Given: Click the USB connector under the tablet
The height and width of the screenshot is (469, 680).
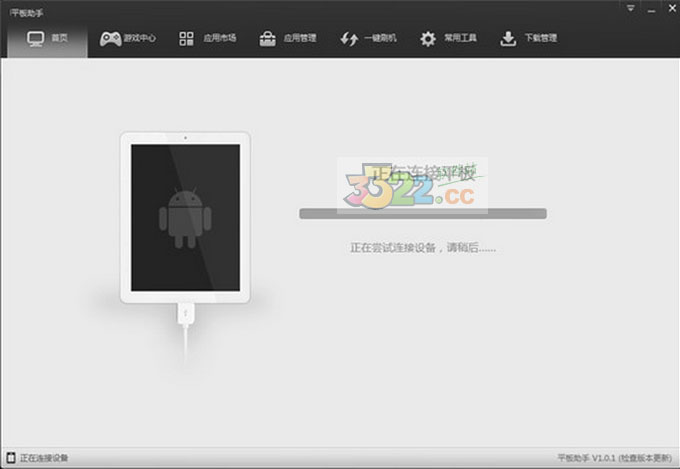Looking at the screenshot, I should pos(186,314).
